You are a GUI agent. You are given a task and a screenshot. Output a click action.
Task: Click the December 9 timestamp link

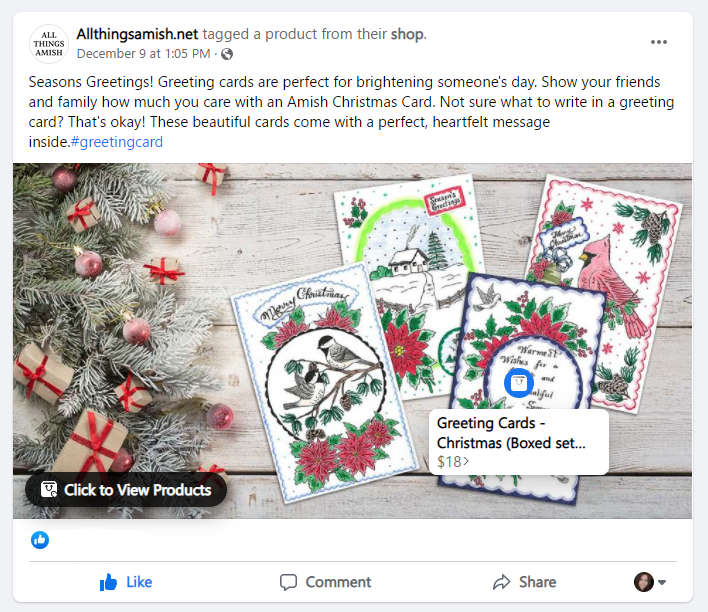pyautogui.click(x=144, y=54)
